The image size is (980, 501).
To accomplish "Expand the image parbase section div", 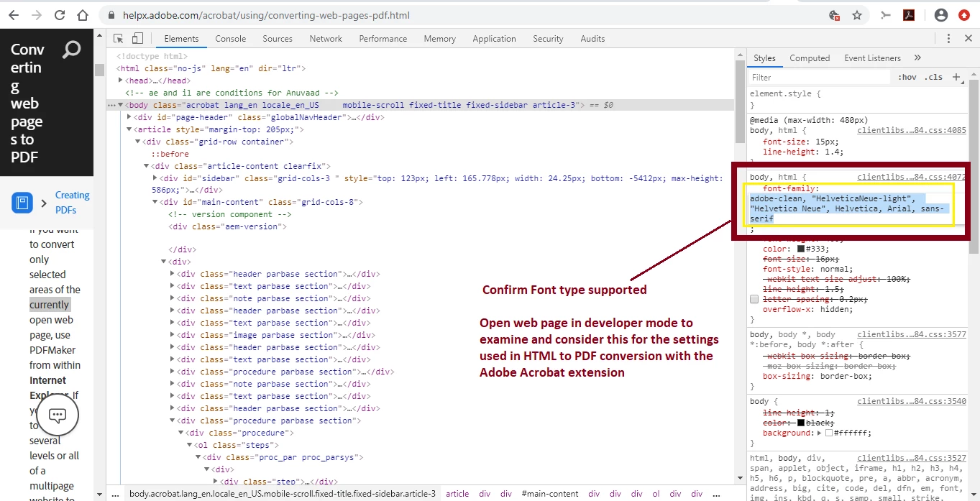I will (172, 335).
